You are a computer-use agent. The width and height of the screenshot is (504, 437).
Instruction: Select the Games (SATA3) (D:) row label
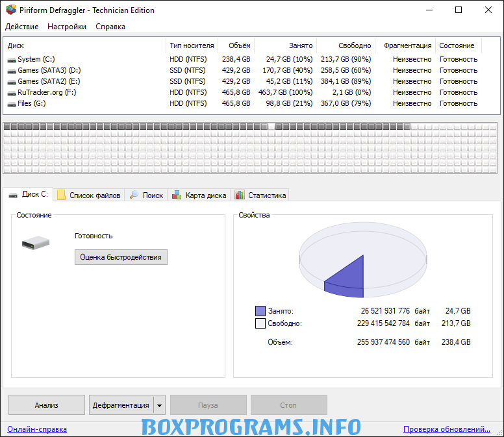point(49,70)
